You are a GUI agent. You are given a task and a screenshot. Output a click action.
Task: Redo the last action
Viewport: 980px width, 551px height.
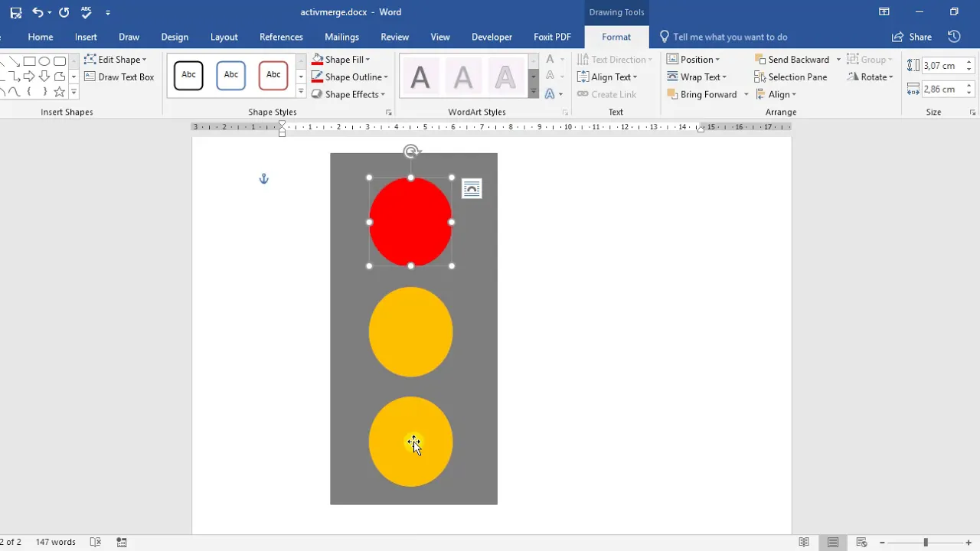64,12
